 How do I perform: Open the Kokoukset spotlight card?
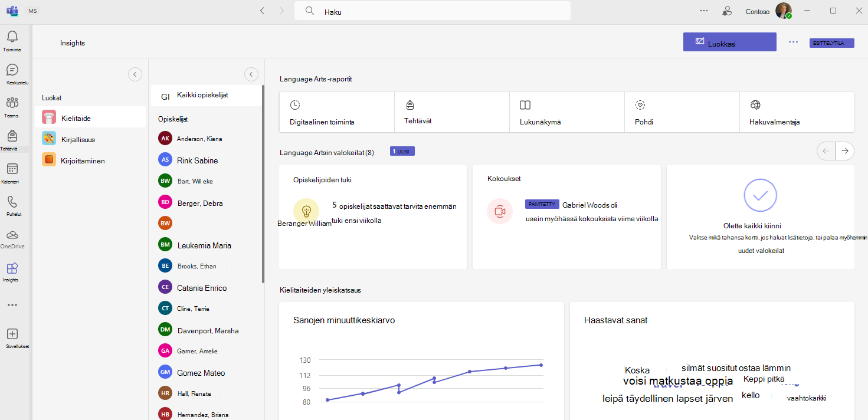[x=566, y=217]
